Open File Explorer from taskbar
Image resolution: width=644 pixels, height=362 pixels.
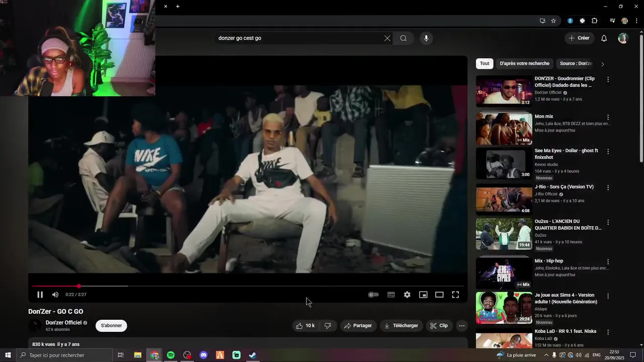(x=138, y=355)
